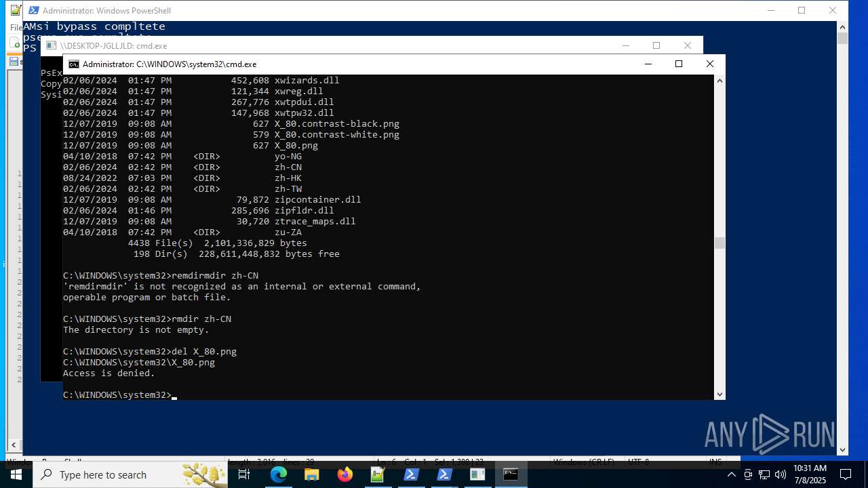Close the DESKTOP-JGLLJLD cmd.exe window
Viewport: 868px width, 488px height.
click(688, 45)
